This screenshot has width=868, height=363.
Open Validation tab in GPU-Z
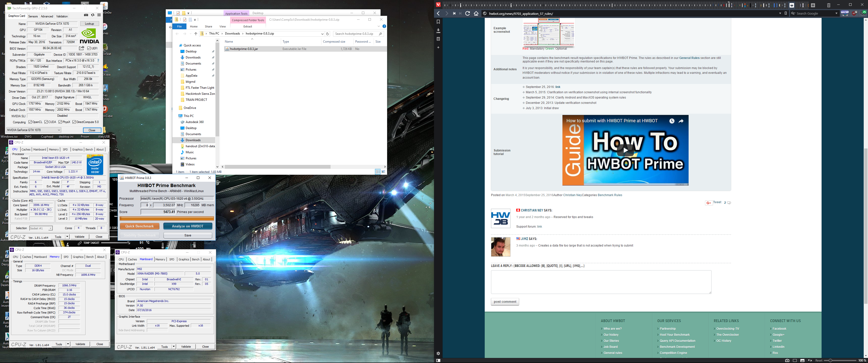tap(62, 16)
